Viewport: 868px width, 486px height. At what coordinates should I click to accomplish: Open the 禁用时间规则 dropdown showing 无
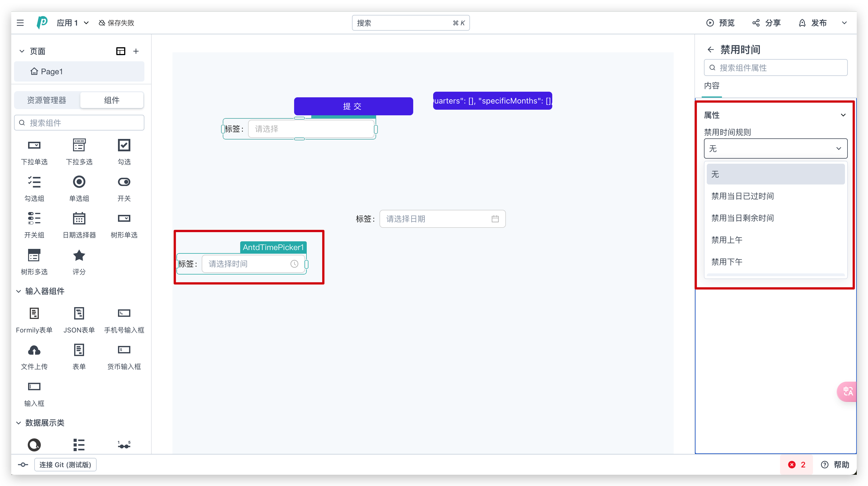(775, 148)
